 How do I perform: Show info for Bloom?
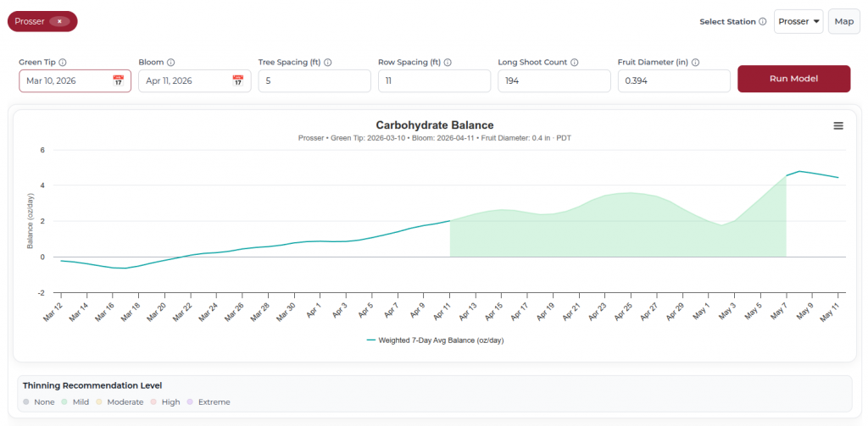point(171,63)
